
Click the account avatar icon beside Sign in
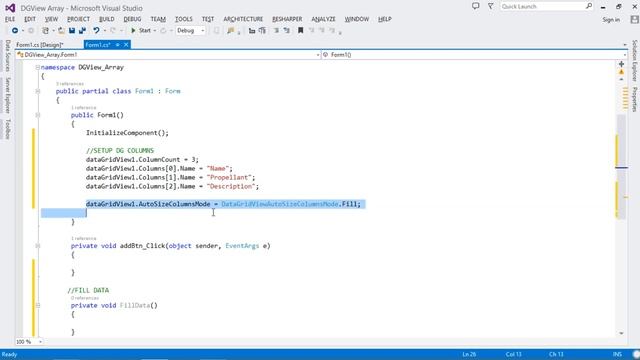(634, 20)
